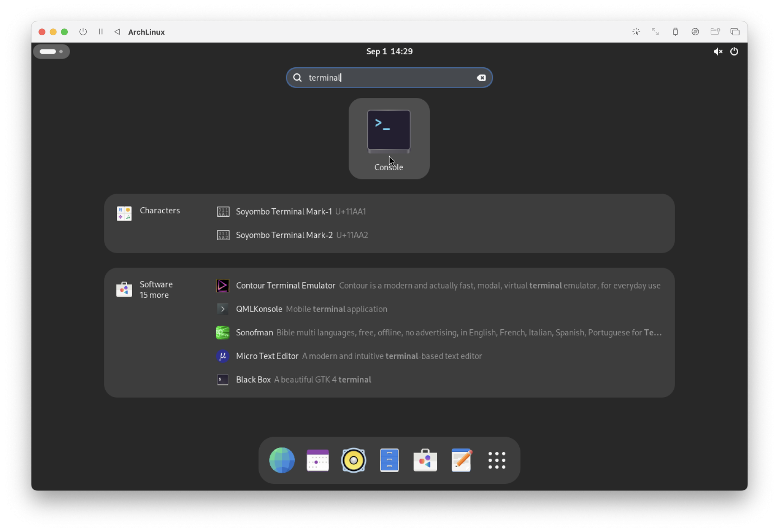Focus the terminal search input field

389,77
